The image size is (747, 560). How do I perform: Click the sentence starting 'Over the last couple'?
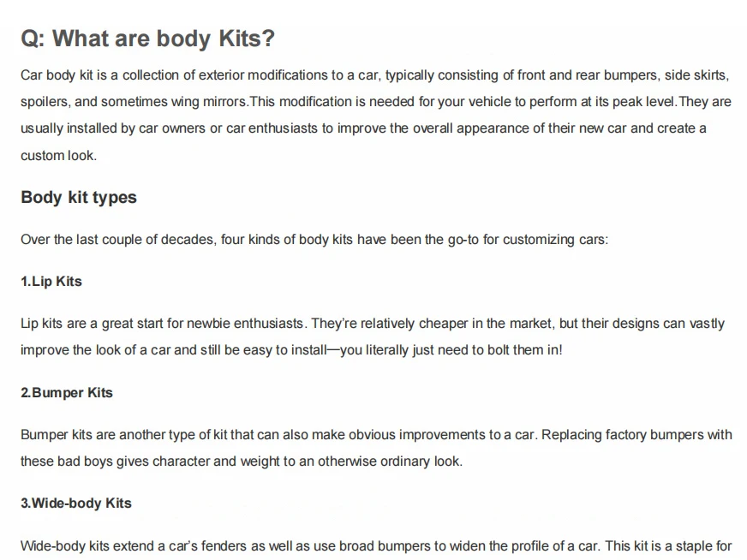pos(314,240)
